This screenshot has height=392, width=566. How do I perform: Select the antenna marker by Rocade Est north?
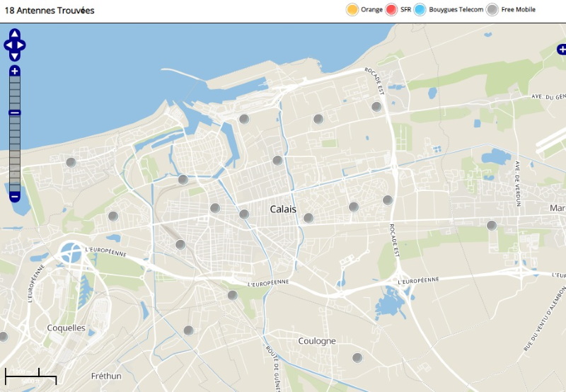point(377,107)
